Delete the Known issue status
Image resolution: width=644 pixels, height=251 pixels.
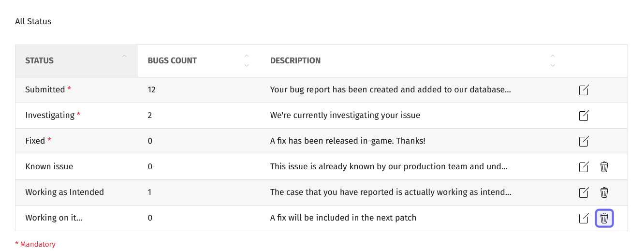click(604, 167)
